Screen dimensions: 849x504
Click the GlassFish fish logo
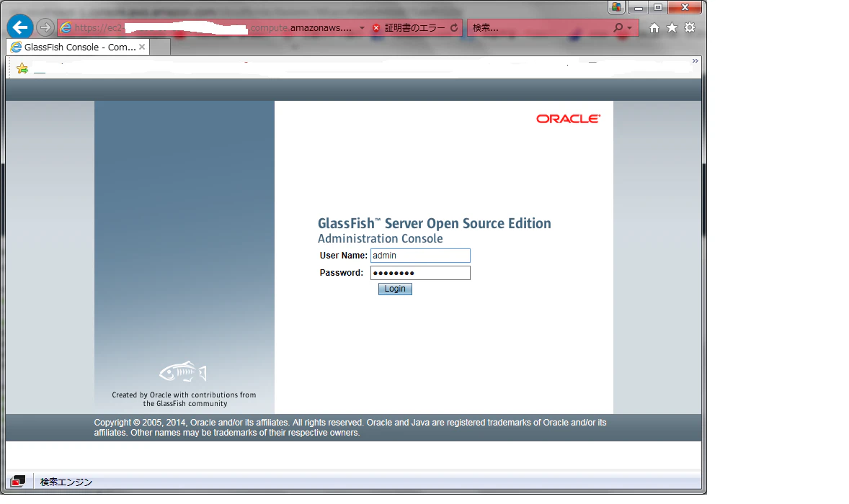click(183, 372)
